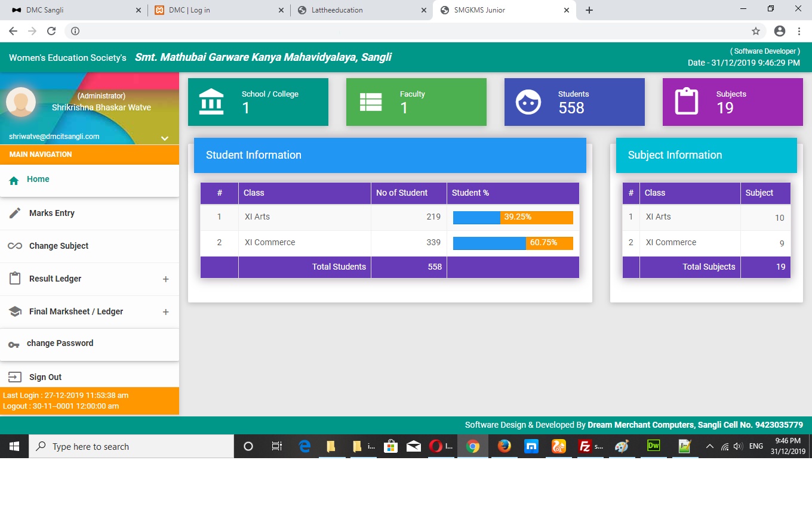This screenshot has height=522, width=812.
Task: Expand the Result Ledger submenu
Action: pyautogui.click(x=166, y=279)
